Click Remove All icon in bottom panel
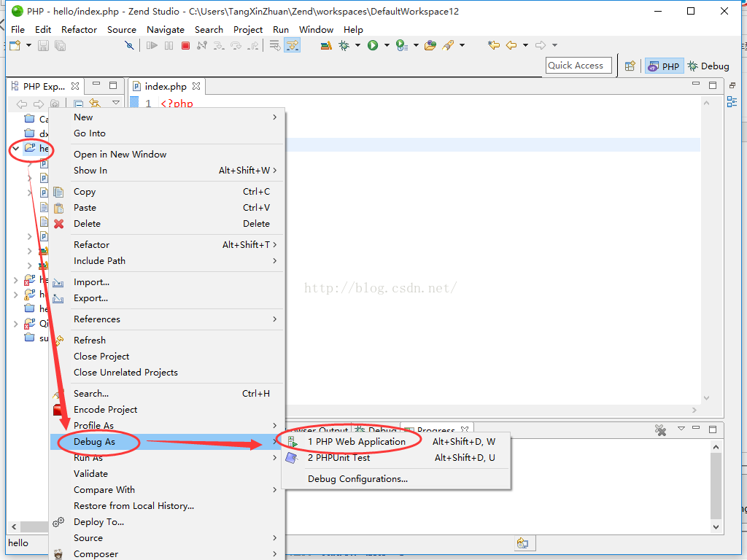 pos(660,430)
